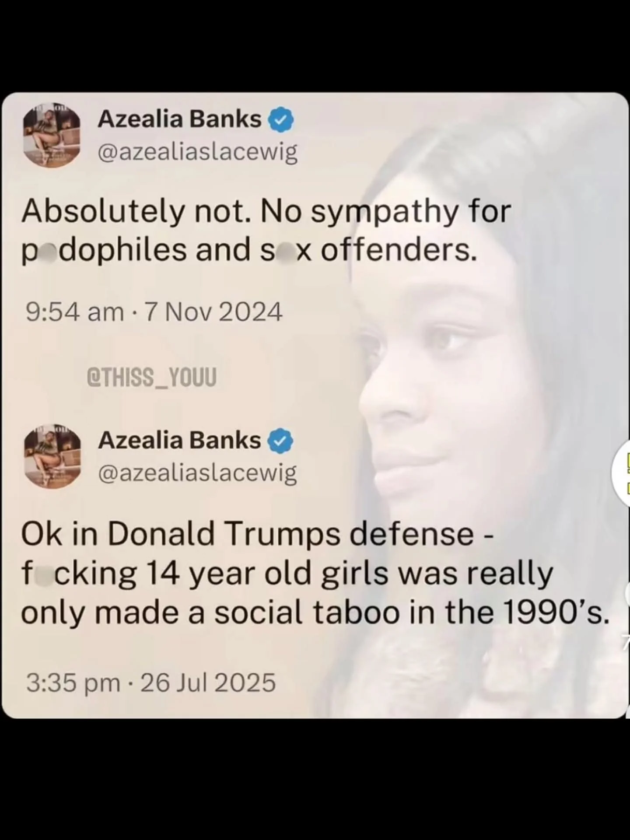
Task: Click the 3:35 pm · 26 Jul 2025 timestamp
Action: [x=151, y=683]
